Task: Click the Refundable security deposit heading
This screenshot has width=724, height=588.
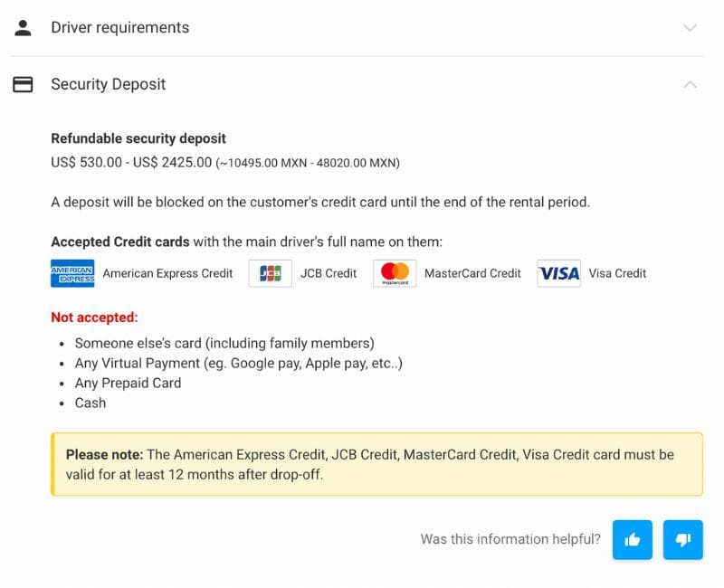Action: pyautogui.click(x=138, y=138)
